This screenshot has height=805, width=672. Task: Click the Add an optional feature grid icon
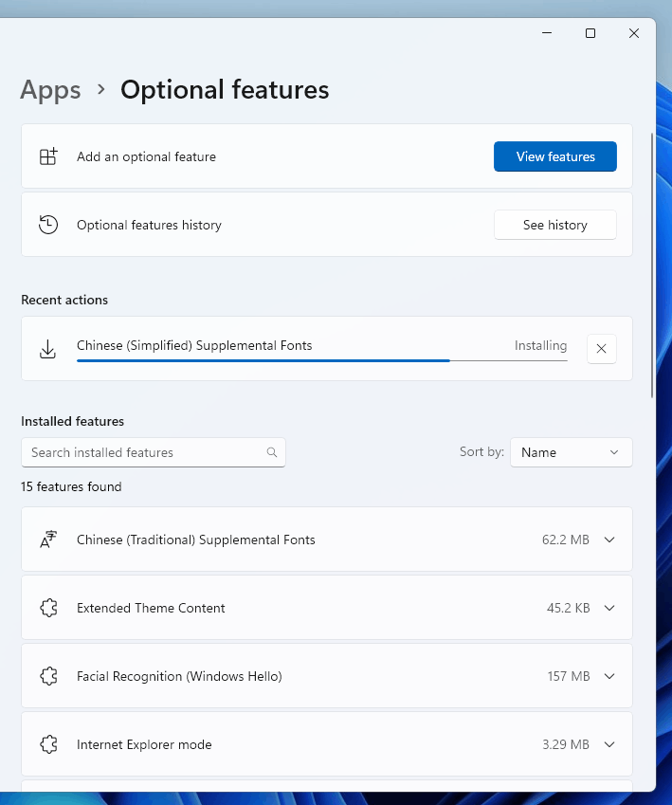(x=48, y=156)
